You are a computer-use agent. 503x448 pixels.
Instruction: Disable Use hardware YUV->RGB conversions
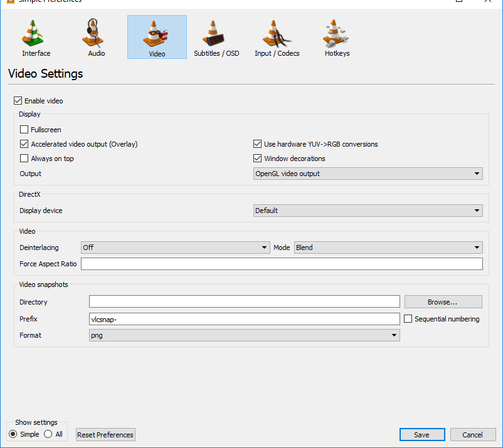pos(257,144)
